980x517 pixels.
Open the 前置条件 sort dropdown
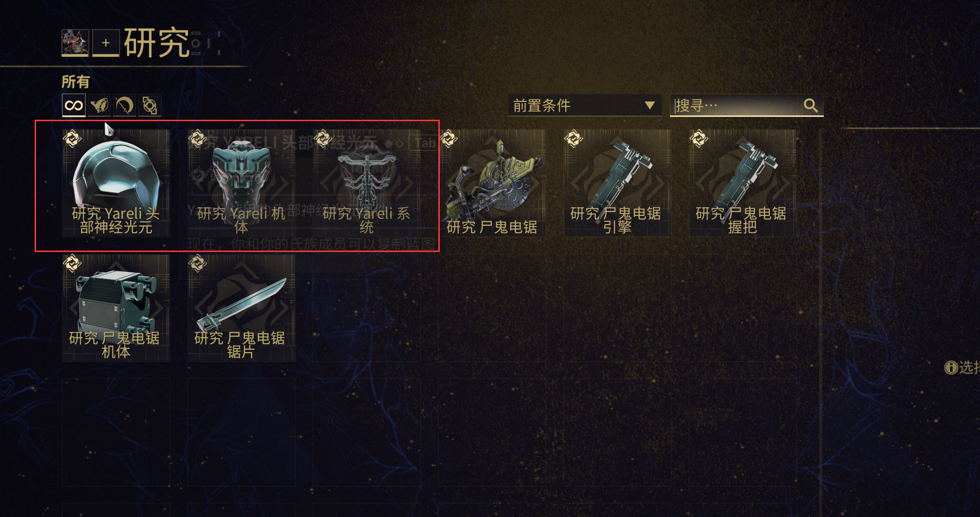585,105
